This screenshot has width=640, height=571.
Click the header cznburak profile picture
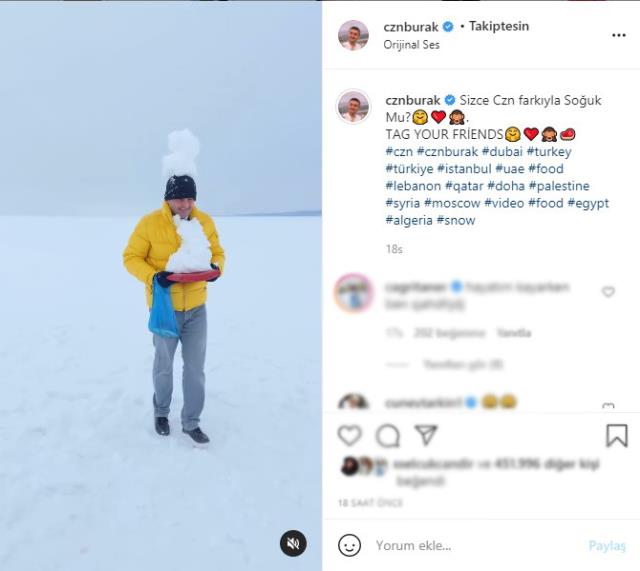click(353, 35)
